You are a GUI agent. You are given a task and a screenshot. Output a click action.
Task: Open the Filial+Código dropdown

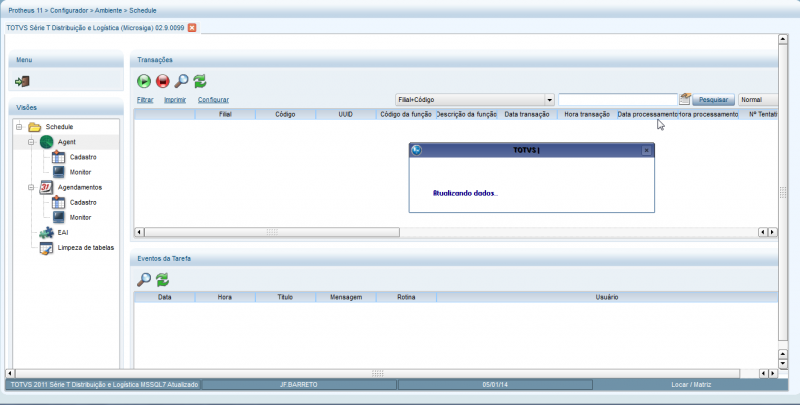[549, 99]
